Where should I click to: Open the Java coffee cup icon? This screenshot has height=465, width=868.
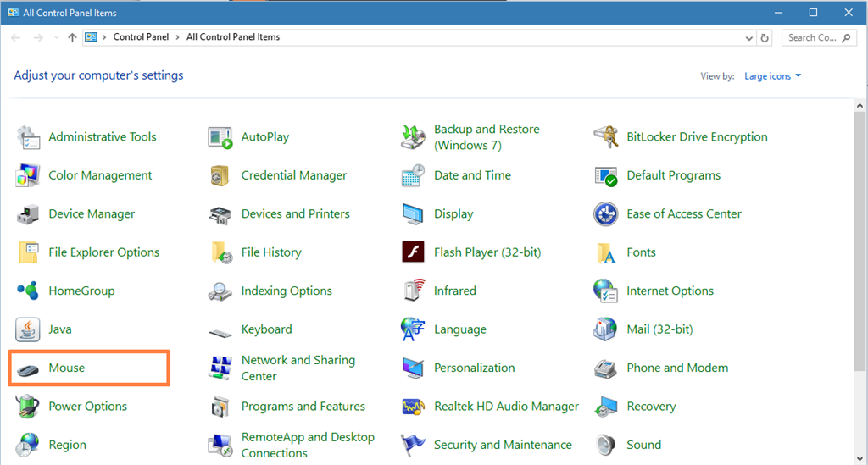[28, 329]
